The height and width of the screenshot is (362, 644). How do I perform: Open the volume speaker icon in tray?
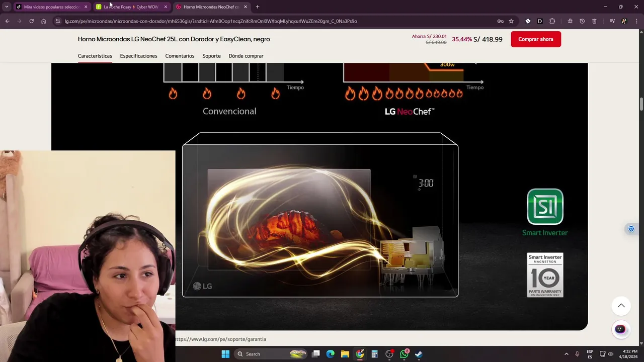[x=610, y=354]
